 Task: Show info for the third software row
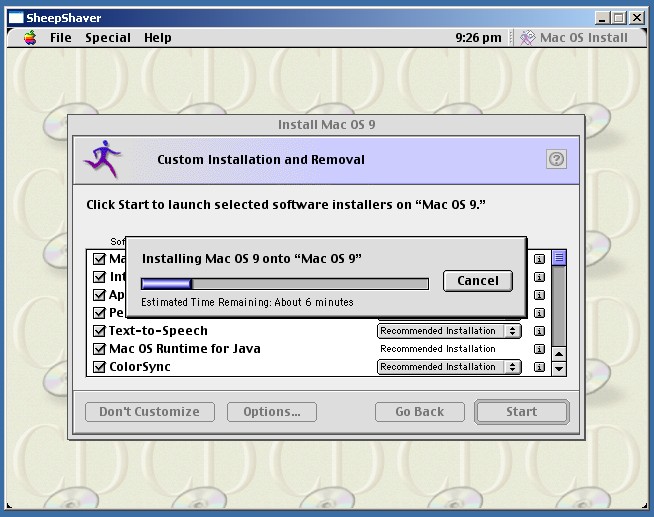point(539,295)
